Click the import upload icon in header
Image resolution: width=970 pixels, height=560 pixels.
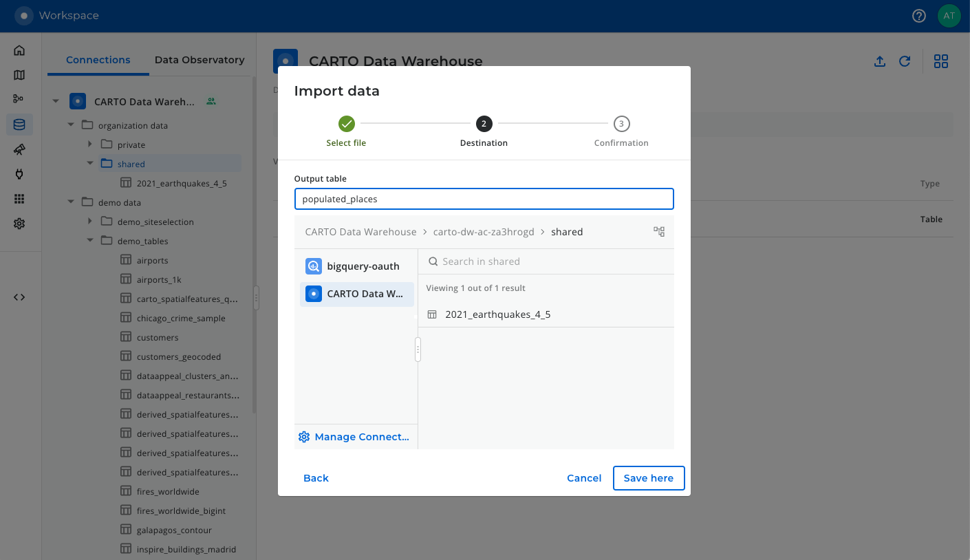(x=879, y=61)
